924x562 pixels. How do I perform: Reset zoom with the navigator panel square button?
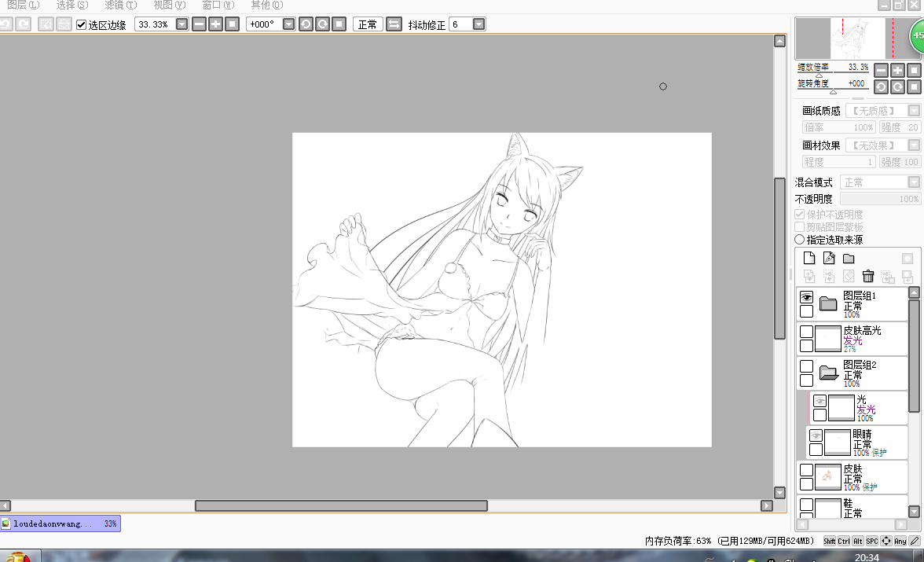(914, 71)
